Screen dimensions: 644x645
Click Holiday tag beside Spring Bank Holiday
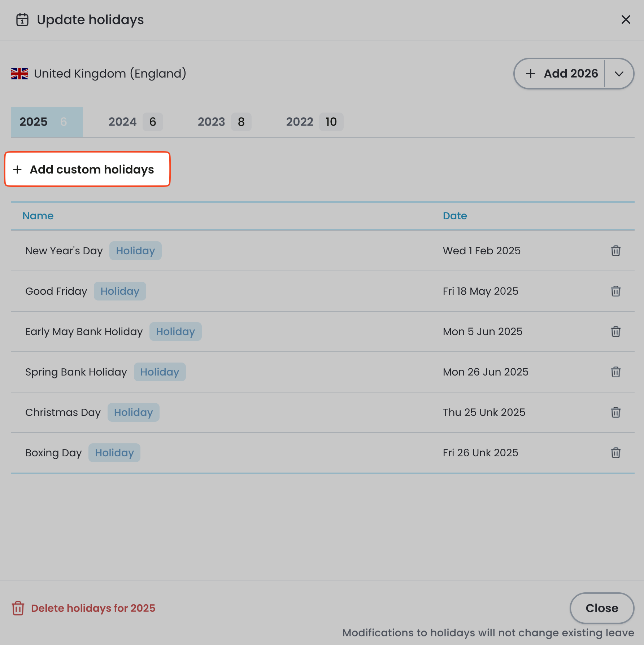coord(160,372)
